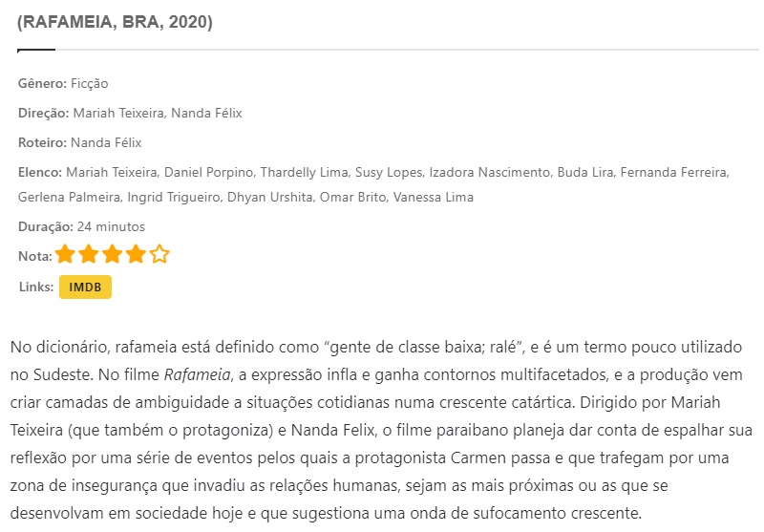This screenshot has height=532, width=764.
Task: Click the Gênero label
Action: (x=42, y=83)
